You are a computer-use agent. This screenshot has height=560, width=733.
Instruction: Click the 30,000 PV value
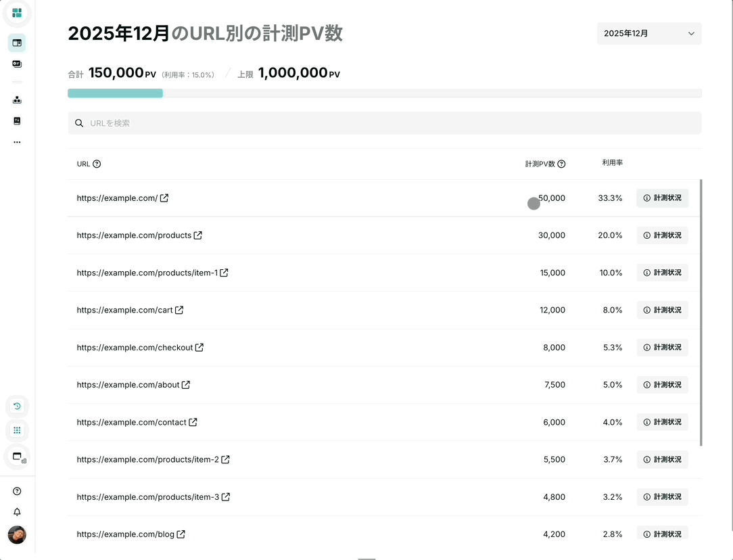[552, 235]
